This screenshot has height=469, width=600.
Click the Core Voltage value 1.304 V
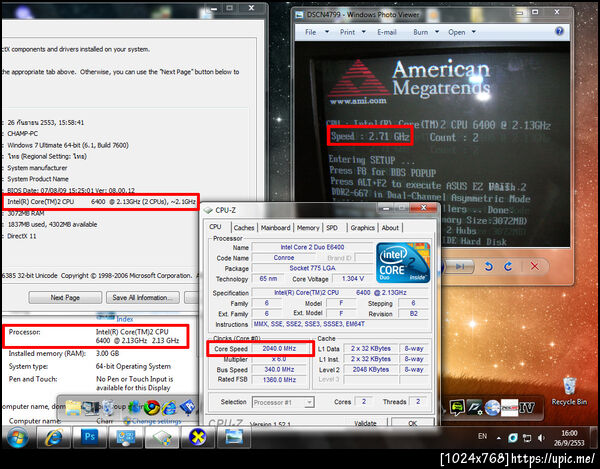point(353,278)
